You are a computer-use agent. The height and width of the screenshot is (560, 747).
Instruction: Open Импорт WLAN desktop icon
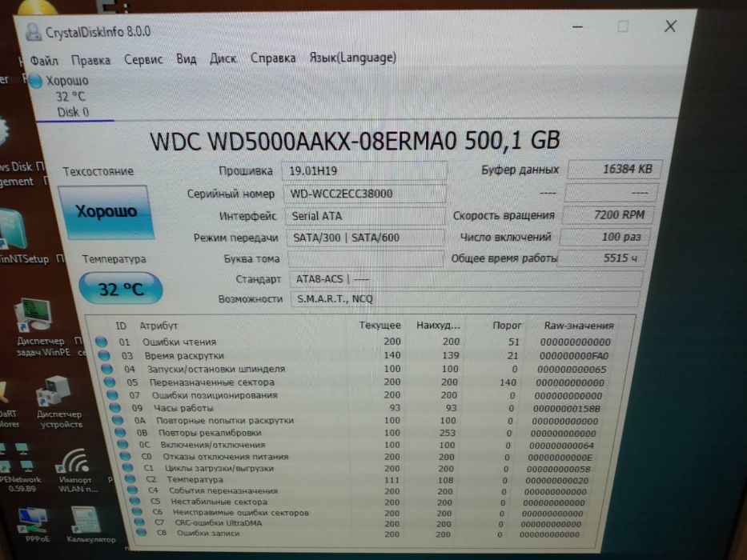76,470
